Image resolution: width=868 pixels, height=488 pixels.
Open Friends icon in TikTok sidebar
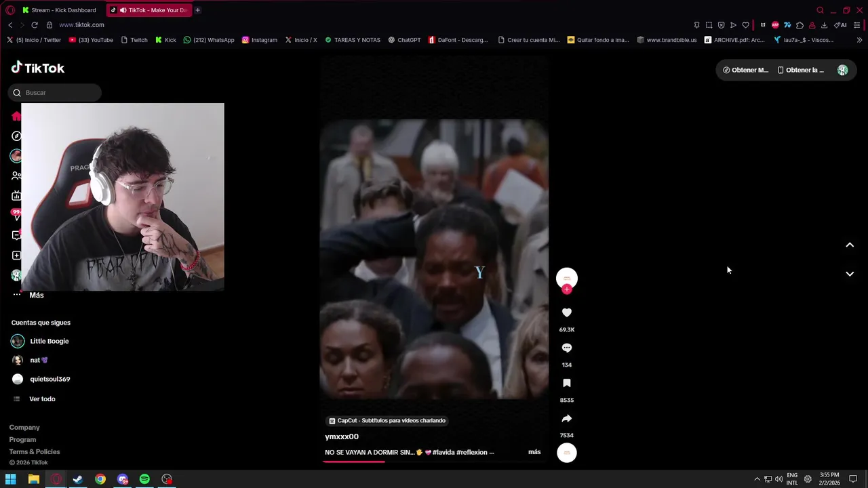pos(16,176)
